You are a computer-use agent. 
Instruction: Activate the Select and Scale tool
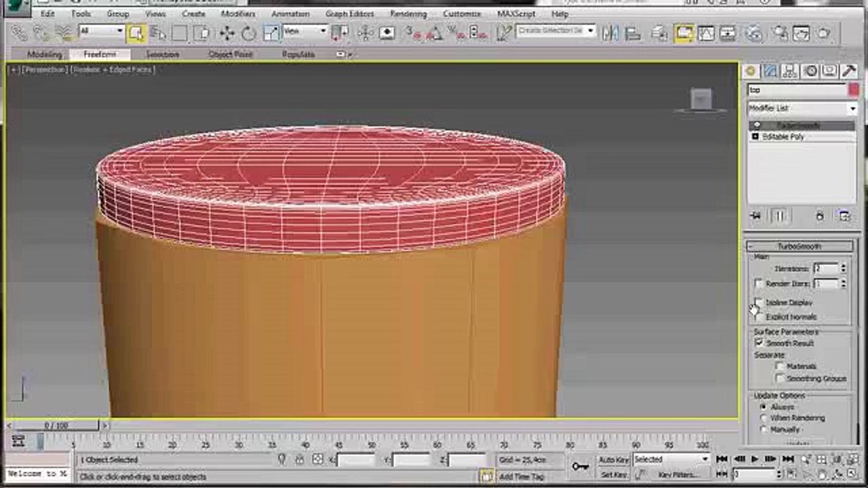point(271,33)
